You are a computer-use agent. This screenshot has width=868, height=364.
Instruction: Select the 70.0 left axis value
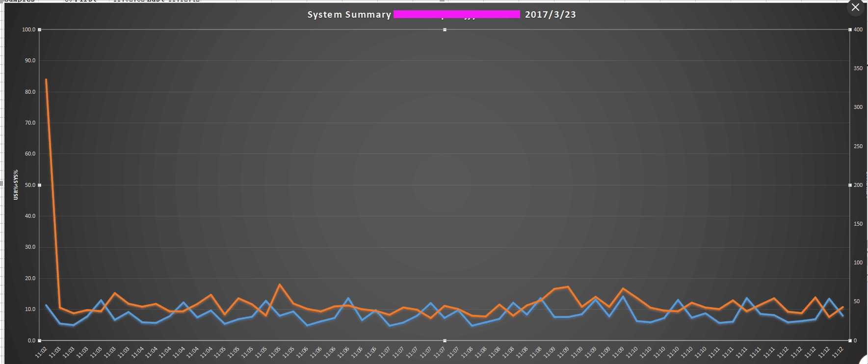click(x=30, y=123)
